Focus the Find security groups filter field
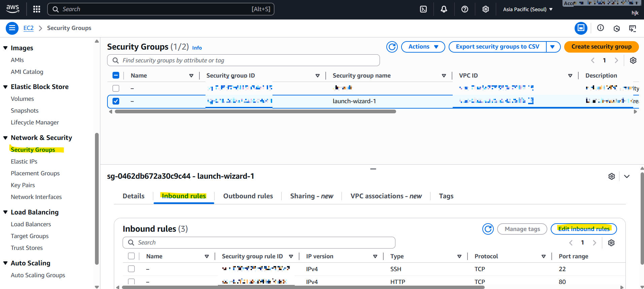The image size is (644, 289). pyautogui.click(x=244, y=60)
